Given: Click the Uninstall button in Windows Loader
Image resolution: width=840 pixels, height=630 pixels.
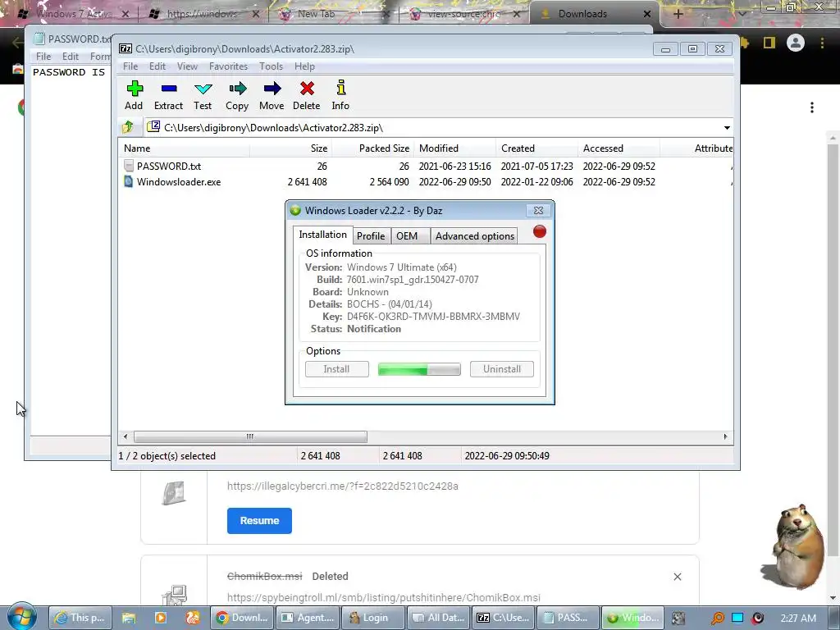Looking at the screenshot, I should [x=502, y=369].
